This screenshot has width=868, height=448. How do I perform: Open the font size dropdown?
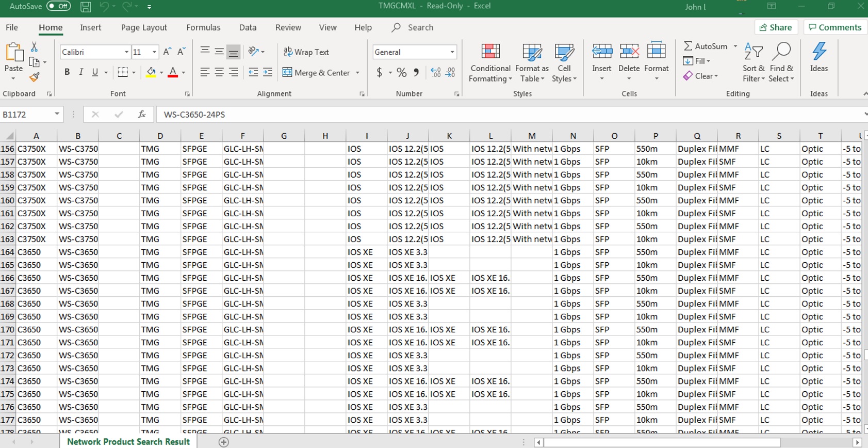pyautogui.click(x=154, y=52)
